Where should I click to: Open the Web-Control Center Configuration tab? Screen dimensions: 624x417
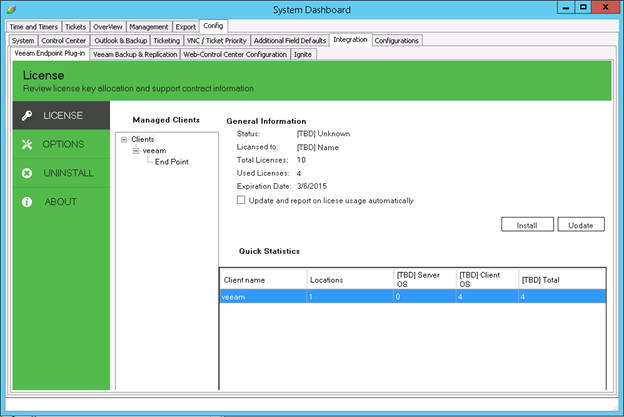[234, 54]
